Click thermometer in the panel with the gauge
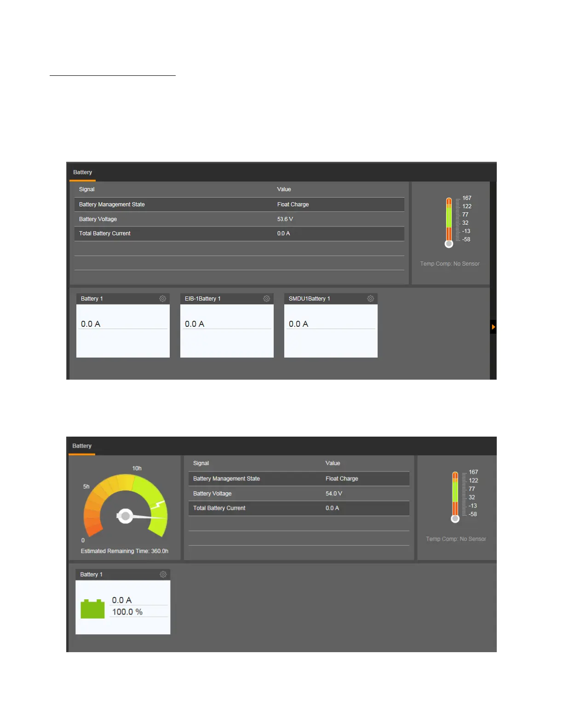The height and width of the screenshot is (728, 563). click(x=455, y=497)
